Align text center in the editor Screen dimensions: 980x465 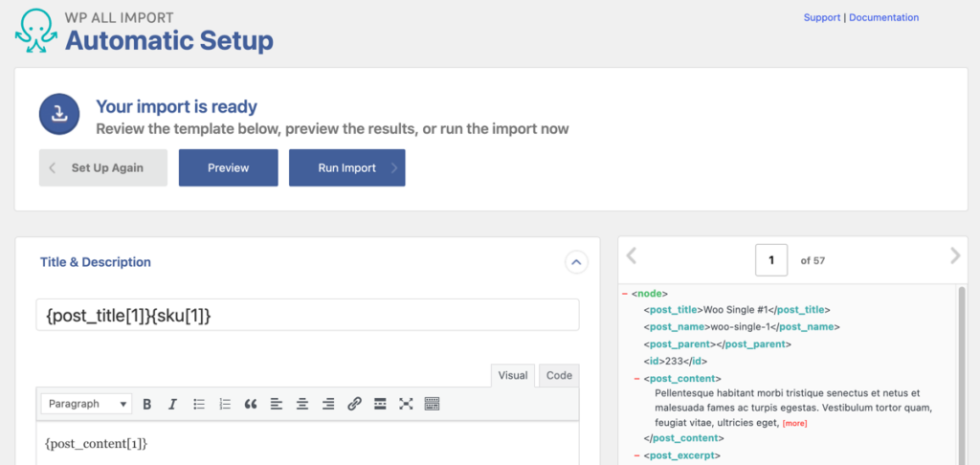(x=302, y=405)
